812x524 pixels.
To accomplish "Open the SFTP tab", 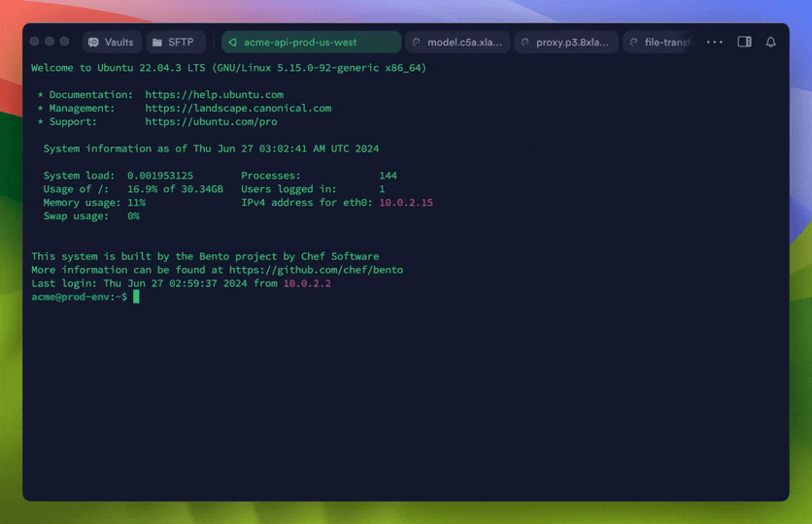I will [176, 43].
